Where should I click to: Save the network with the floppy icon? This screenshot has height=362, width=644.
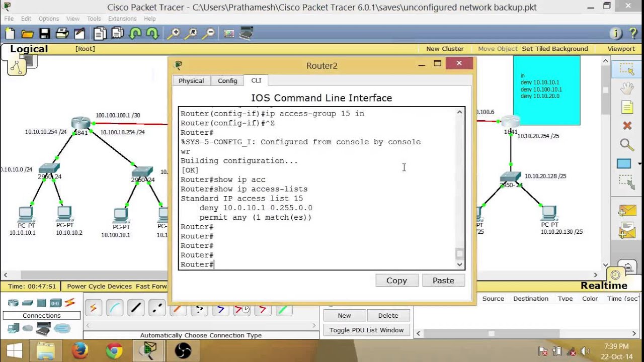point(45,34)
